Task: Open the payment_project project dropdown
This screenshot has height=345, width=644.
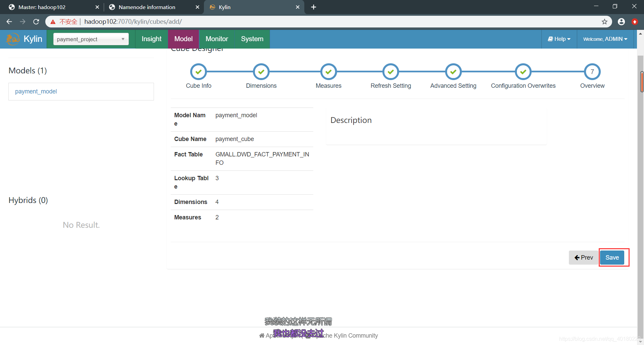Action: [91, 39]
